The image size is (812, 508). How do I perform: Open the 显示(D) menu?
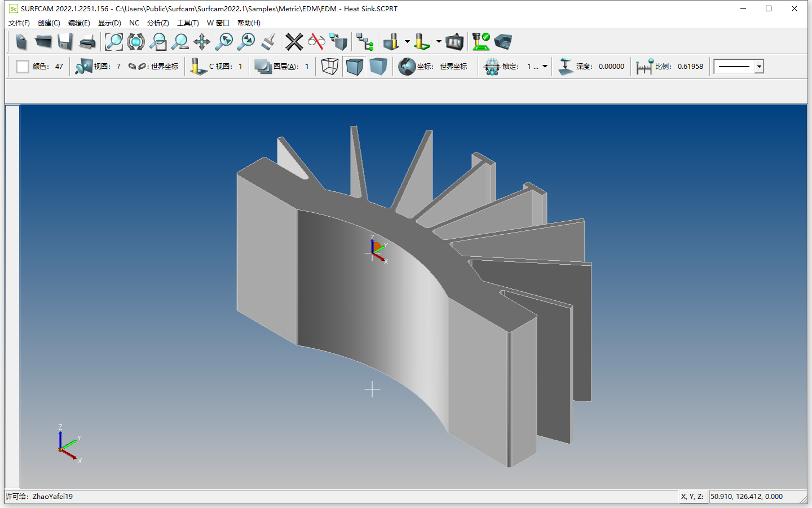109,23
